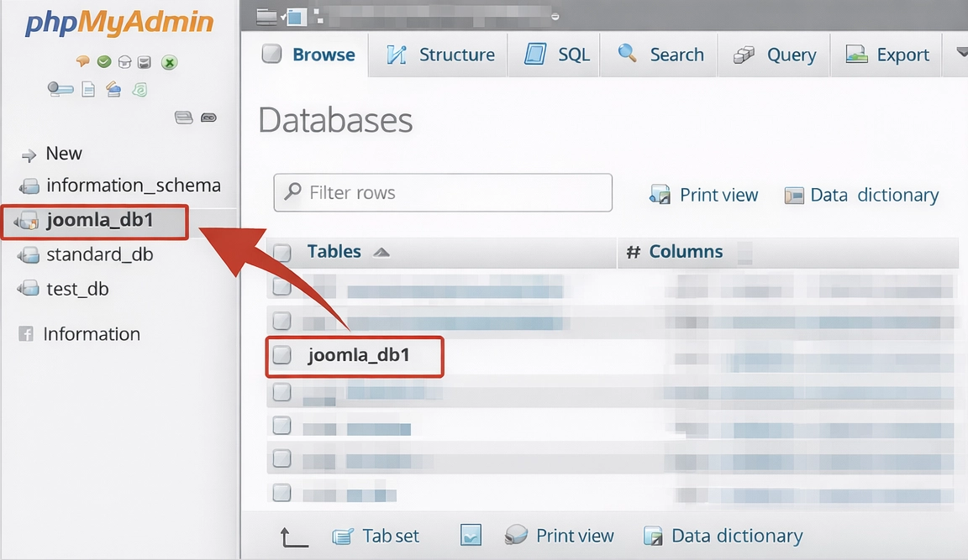968x560 pixels.
Task: Select information_schema in sidebar
Action: click(134, 185)
